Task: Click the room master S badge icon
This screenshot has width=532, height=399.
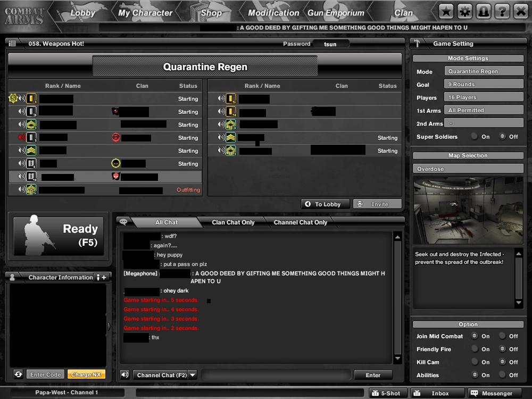Action: 13,98
